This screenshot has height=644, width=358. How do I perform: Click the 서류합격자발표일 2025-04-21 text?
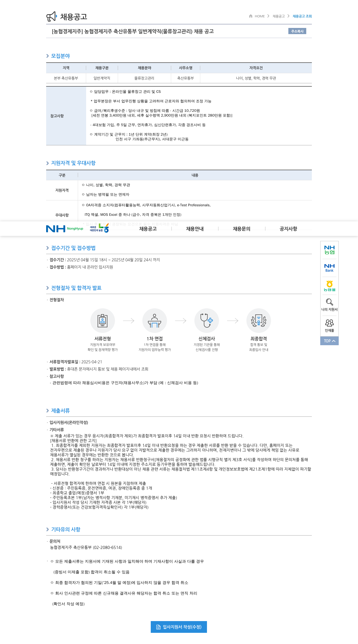tap(76, 362)
